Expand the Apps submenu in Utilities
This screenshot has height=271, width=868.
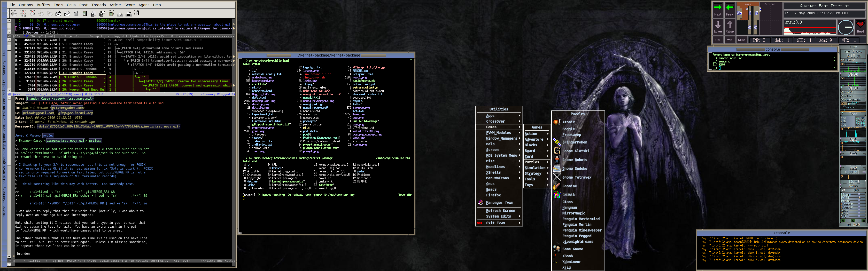(x=499, y=116)
